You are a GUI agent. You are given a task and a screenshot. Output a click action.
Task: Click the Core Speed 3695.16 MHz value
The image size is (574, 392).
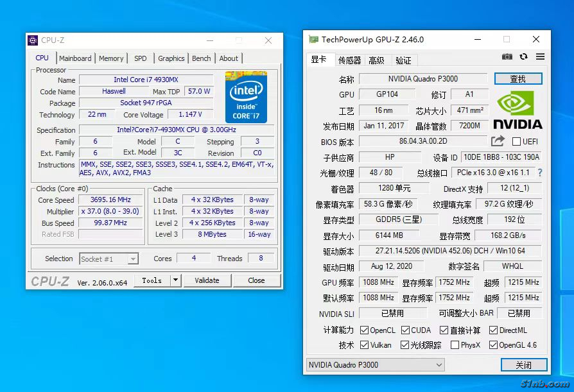pos(110,200)
